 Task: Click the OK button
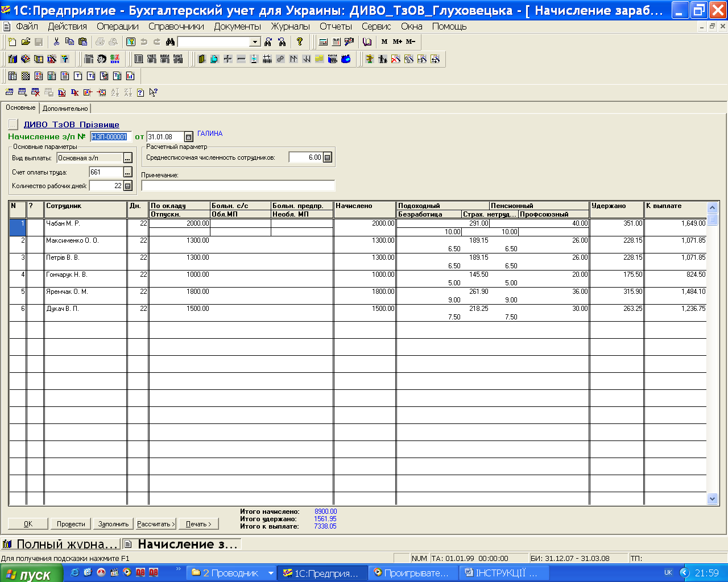click(28, 524)
